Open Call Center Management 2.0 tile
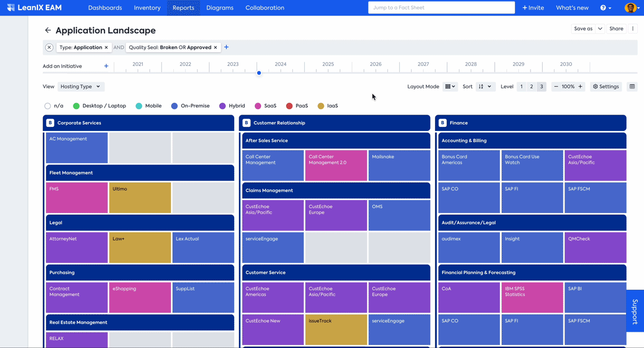This screenshot has width=644, height=348. pos(336,165)
